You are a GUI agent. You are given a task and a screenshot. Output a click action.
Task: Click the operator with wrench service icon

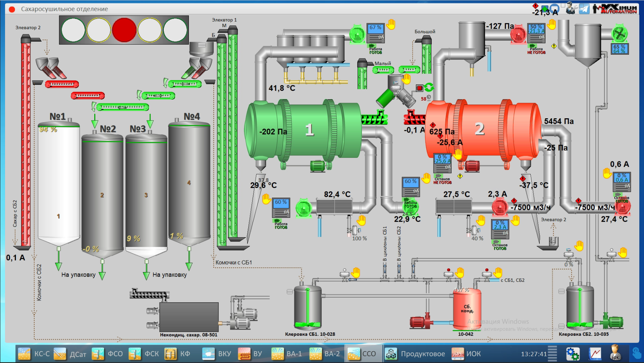[x=571, y=8]
